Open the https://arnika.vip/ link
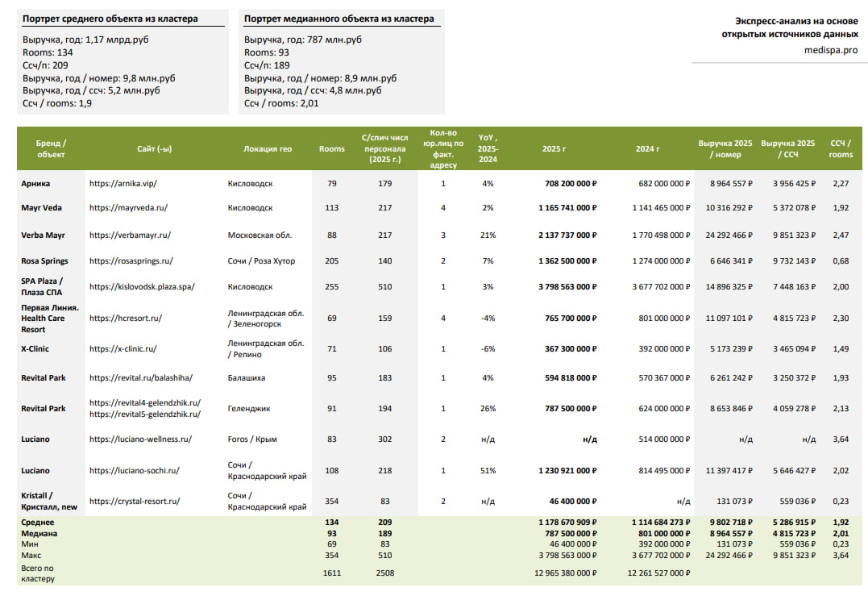868x604 pixels. click(x=123, y=183)
